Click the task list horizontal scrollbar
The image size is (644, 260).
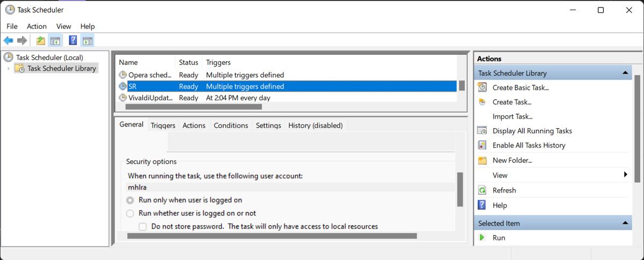pos(193,107)
